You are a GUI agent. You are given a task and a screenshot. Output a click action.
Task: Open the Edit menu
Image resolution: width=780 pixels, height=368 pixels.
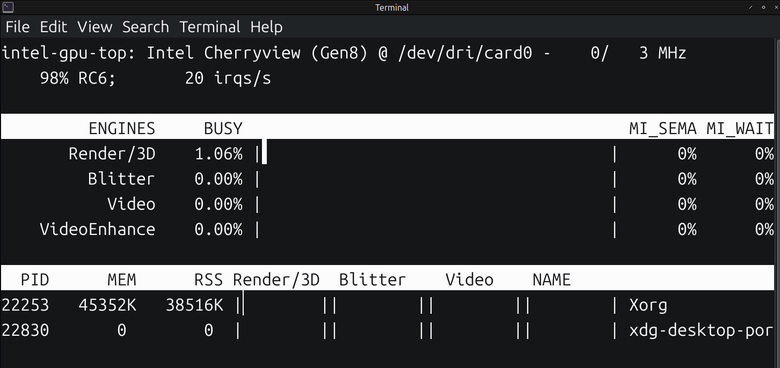(53, 27)
